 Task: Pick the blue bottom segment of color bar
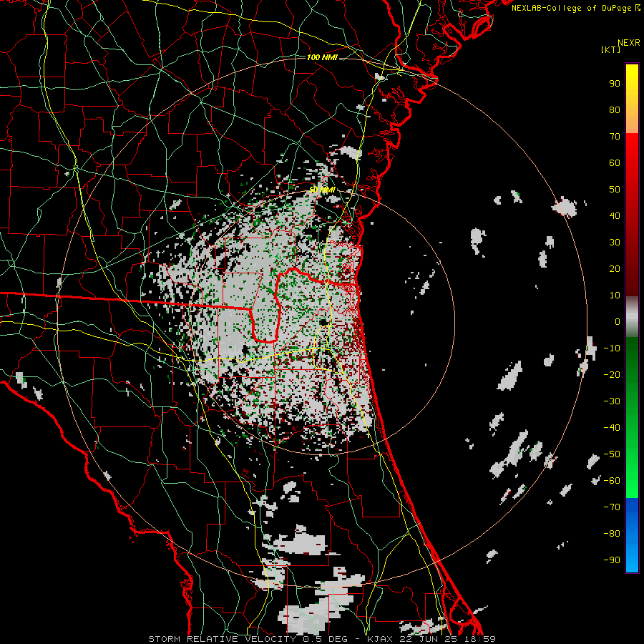(632, 535)
